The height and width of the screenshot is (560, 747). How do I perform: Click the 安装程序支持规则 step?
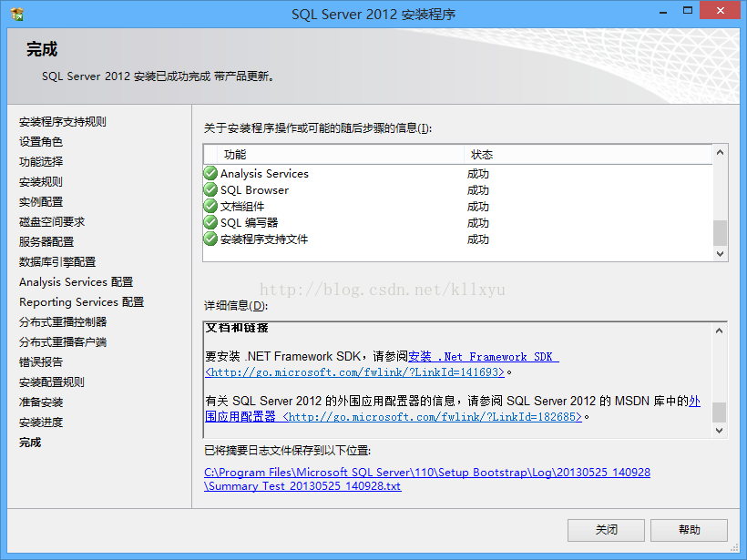[x=63, y=121]
